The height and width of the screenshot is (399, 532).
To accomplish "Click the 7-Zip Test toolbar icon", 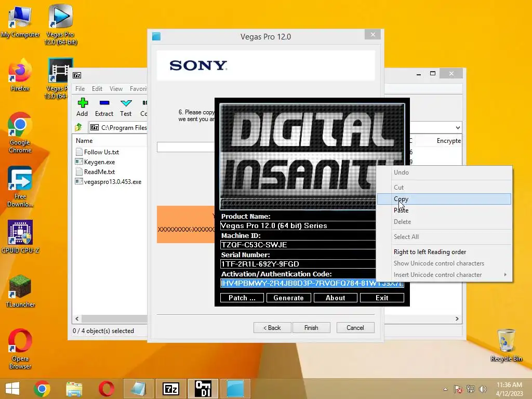I will [x=126, y=107].
